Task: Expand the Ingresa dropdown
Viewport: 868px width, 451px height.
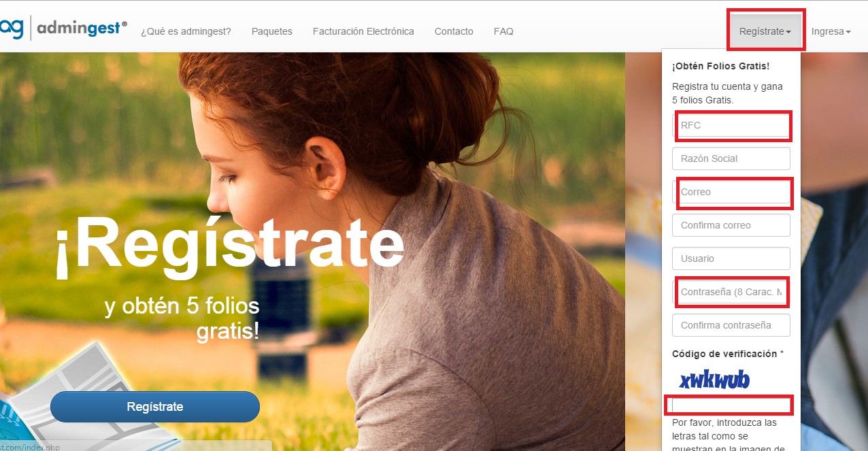Action: pos(831,31)
